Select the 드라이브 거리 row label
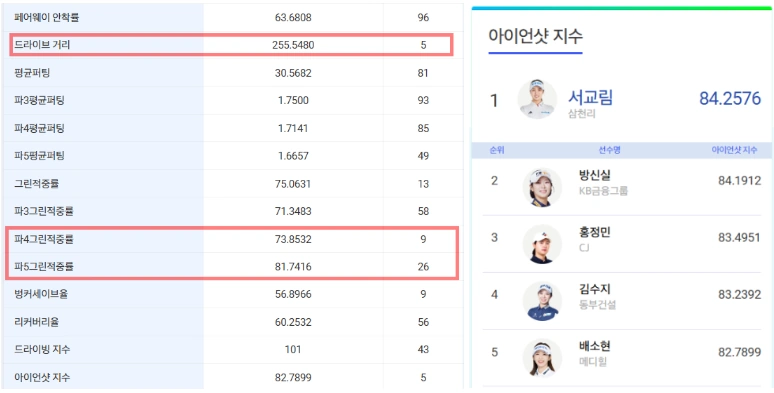 click(42, 45)
